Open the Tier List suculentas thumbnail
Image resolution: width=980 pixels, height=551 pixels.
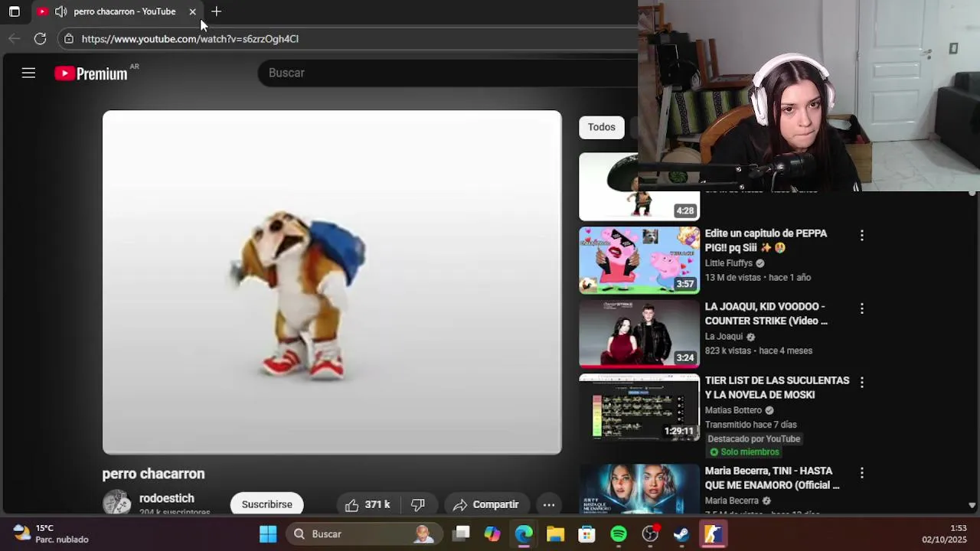coord(639,407)
